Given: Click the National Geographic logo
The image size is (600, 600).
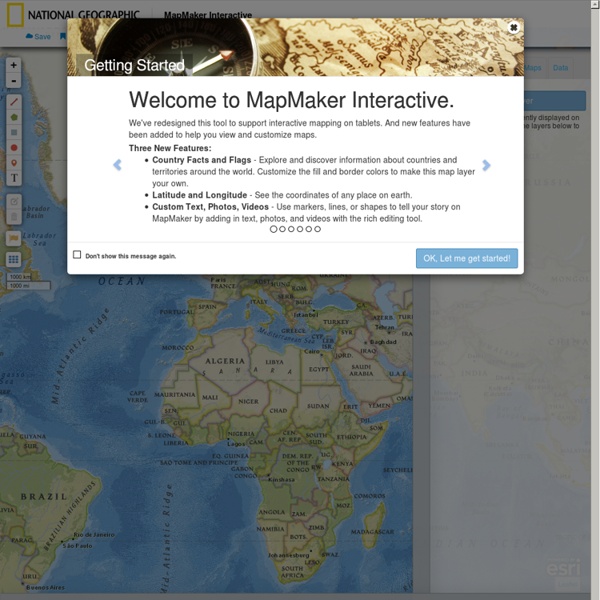Looking at the screenshot, I should click(x=71, y=14).
